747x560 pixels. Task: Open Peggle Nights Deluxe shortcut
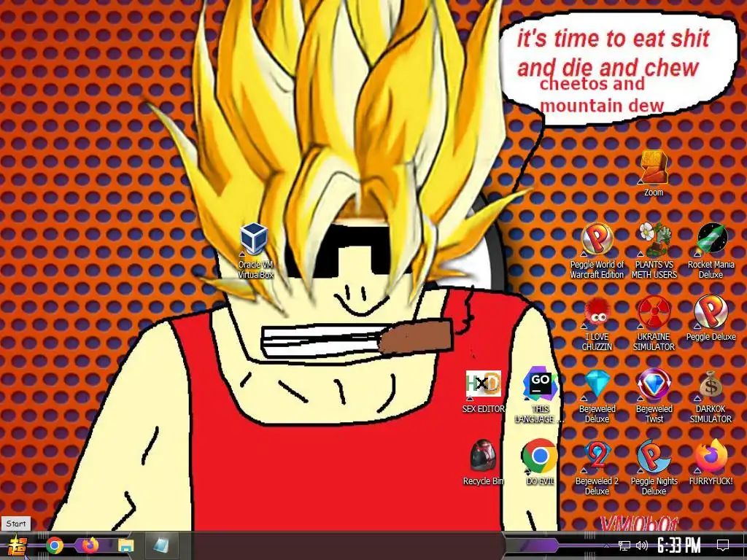(x=654, y=469)
